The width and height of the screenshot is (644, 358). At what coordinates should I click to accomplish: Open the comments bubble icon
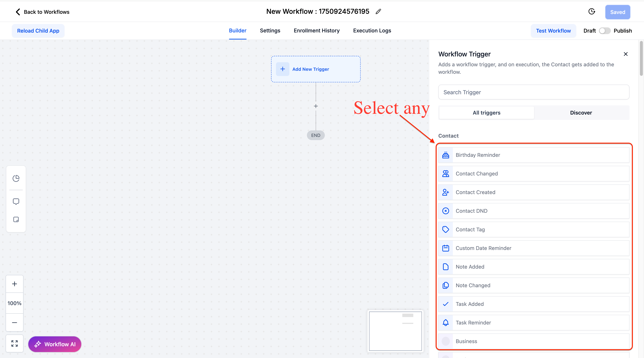point(16,201)
